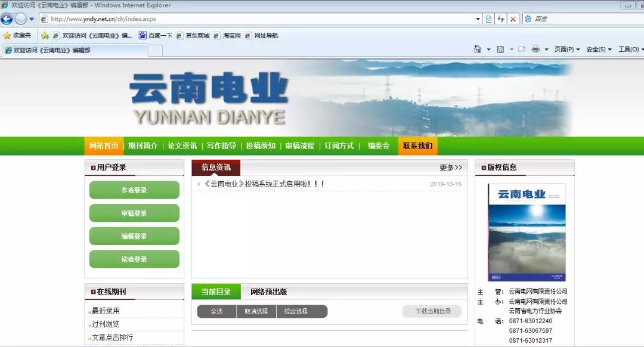
Task: Stop loading with the red X icon
Action: [513, 19]
